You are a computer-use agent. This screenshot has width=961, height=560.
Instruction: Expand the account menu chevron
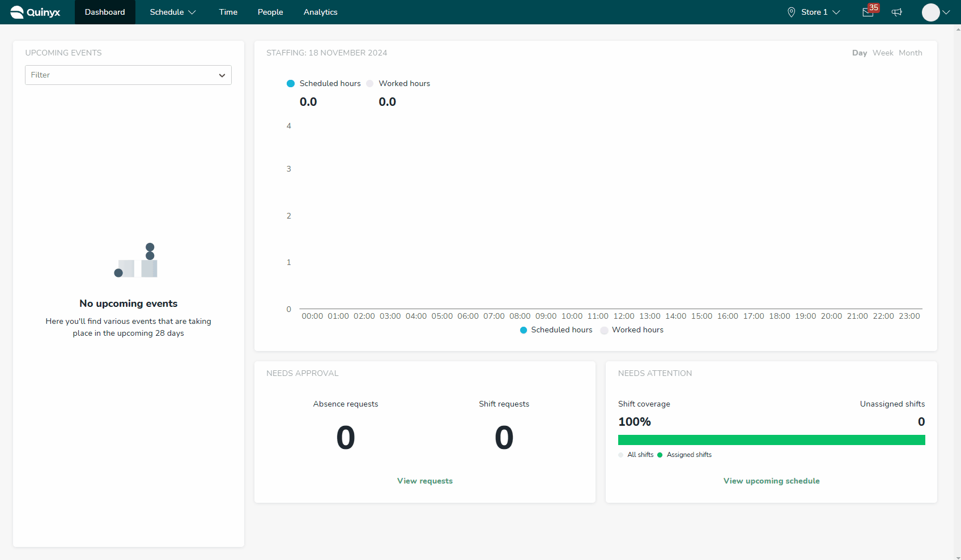[946, 12]
